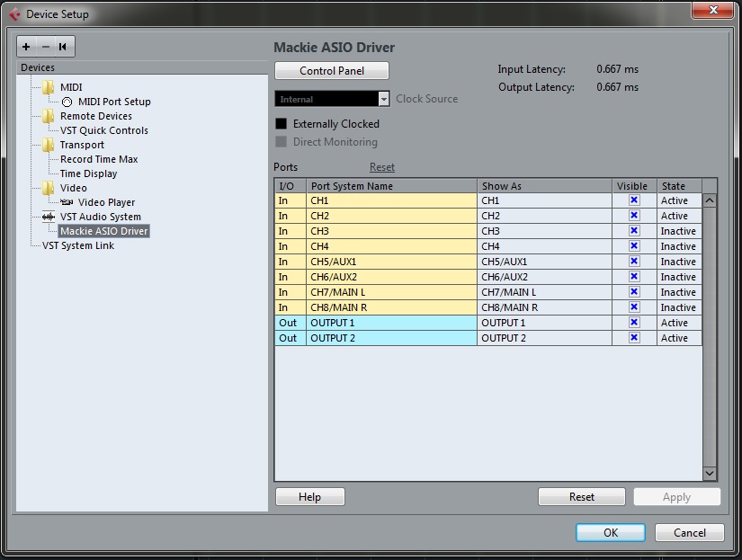
Task: Select the Transport folder icon
Action: 48,145
